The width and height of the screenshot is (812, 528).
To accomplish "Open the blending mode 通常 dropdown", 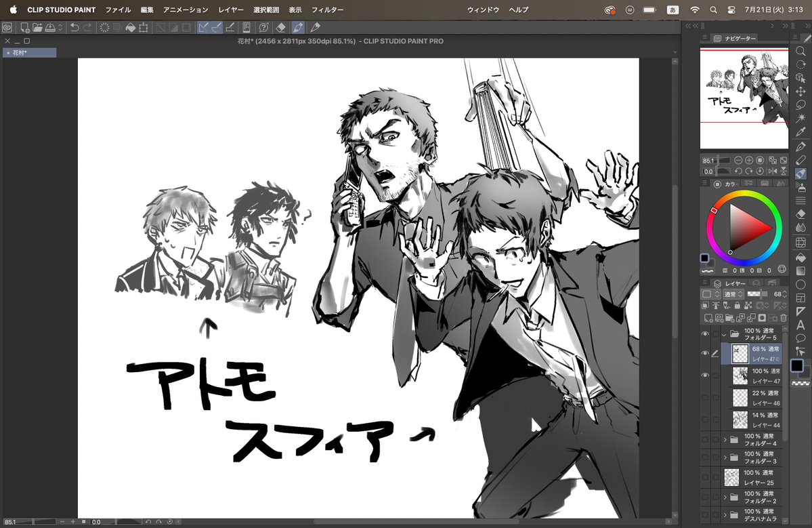I will [733, 294].
